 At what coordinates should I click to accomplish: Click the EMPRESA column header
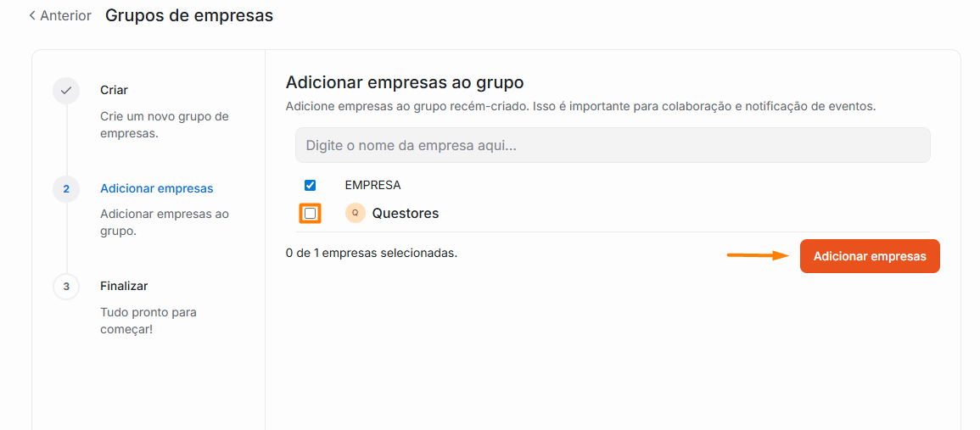coord(372,185)
